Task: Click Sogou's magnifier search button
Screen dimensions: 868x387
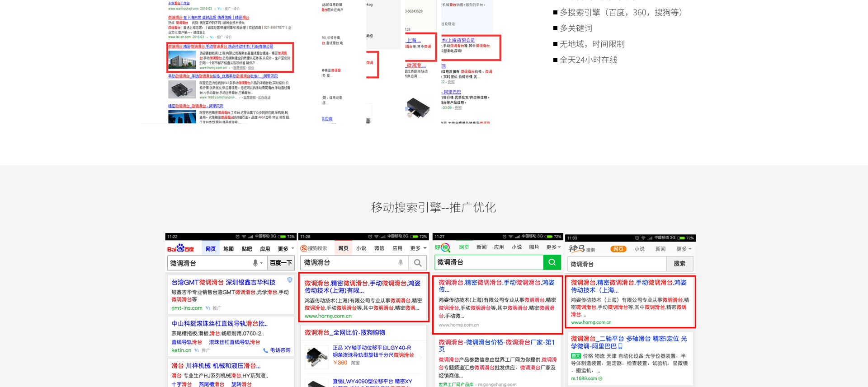Action: point(418,263)
